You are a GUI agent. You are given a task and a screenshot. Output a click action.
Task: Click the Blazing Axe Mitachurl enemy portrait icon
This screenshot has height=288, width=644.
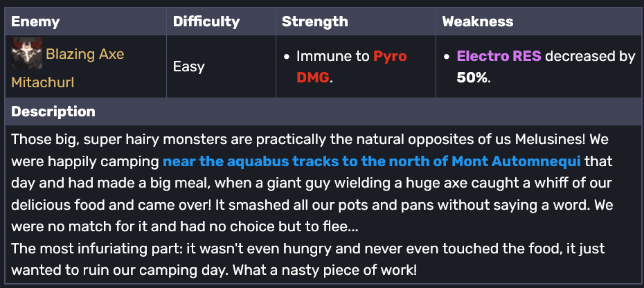(26, 53)
